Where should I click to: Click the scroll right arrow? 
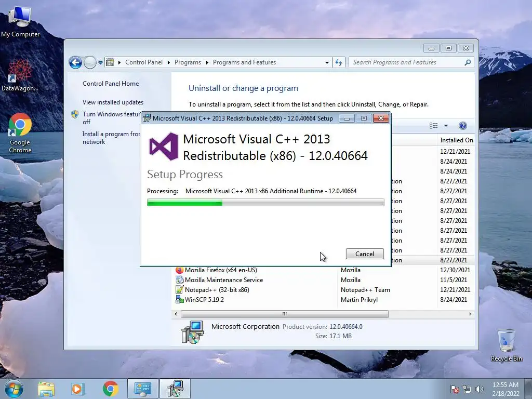tap(470, 314)
